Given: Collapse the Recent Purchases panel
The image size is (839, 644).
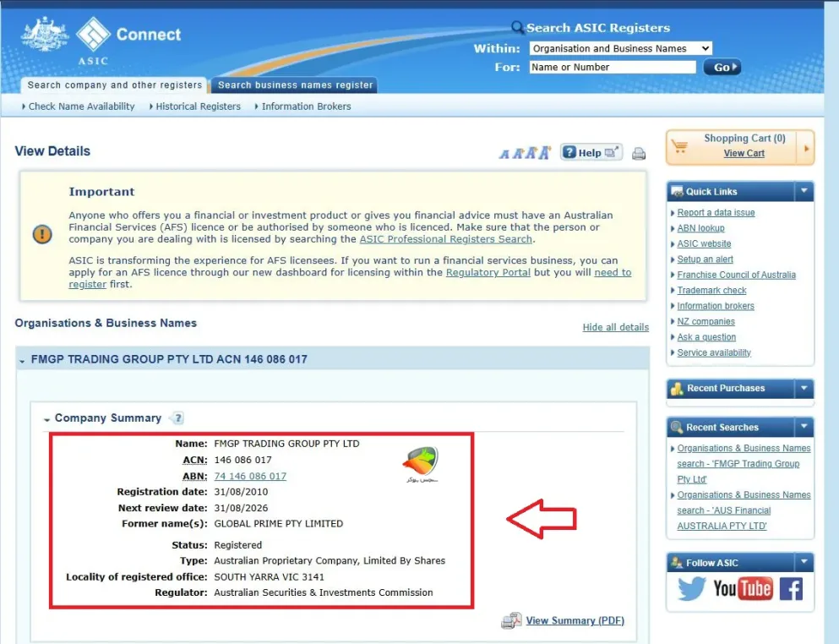Looking at the screenshot, I should [804, 388].
